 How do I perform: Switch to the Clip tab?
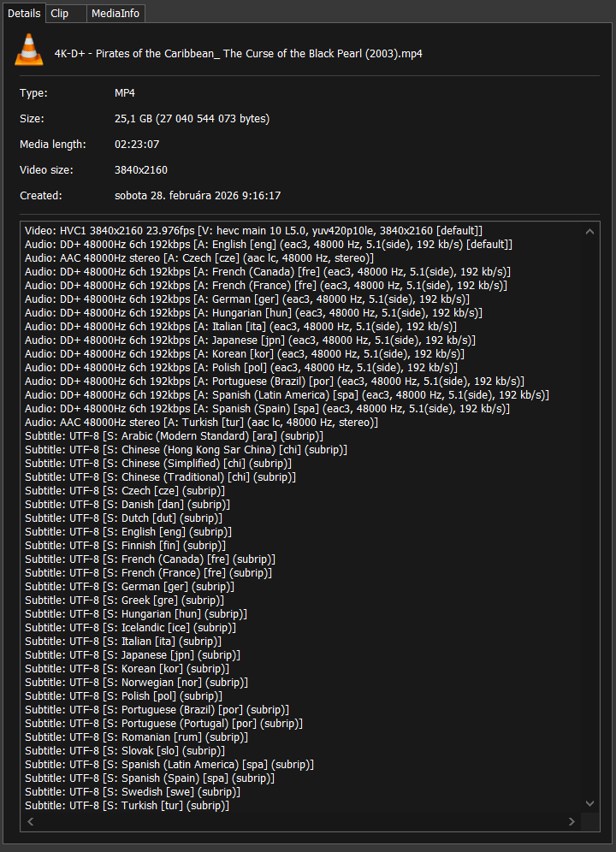(59, 14)
